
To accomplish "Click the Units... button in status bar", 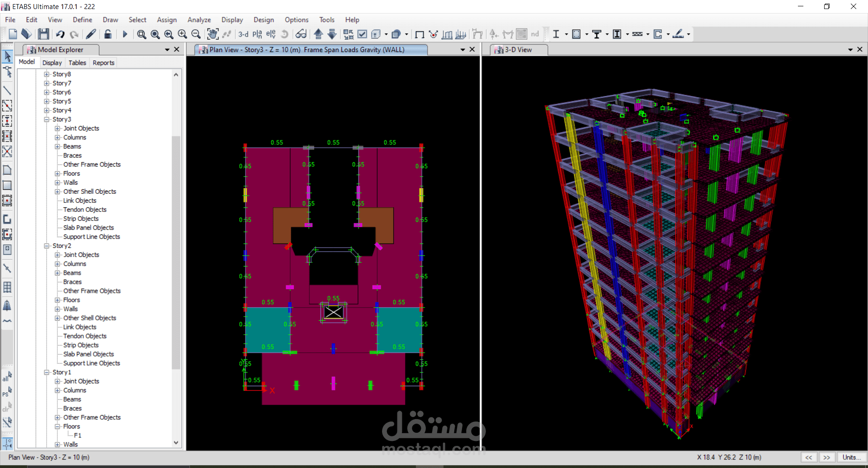I will point(852,457).
